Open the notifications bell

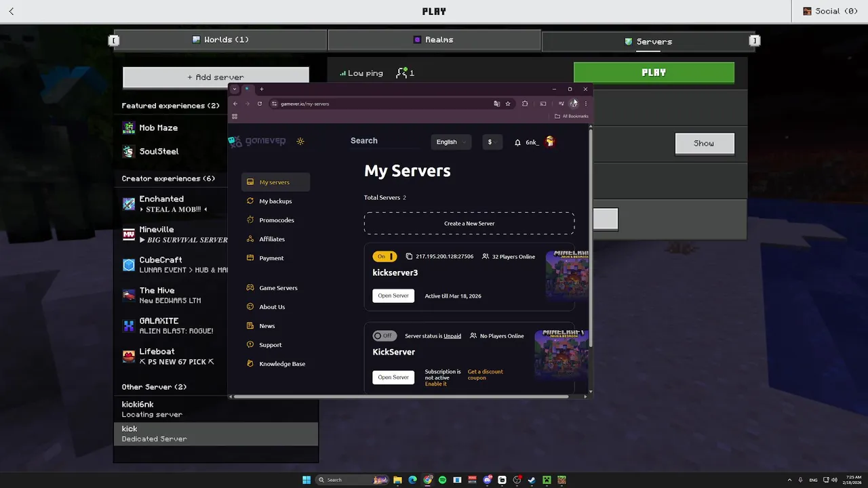pyautogui.click(x=517, y=142)
